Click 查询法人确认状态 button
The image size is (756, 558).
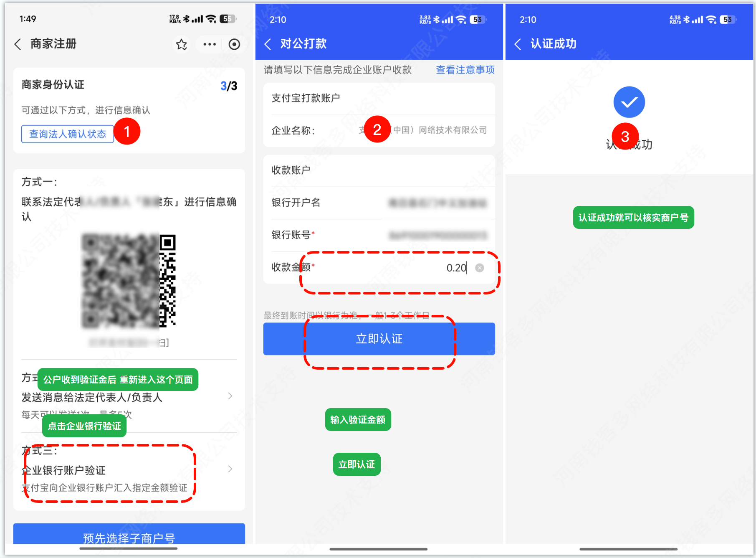(68, 134)
